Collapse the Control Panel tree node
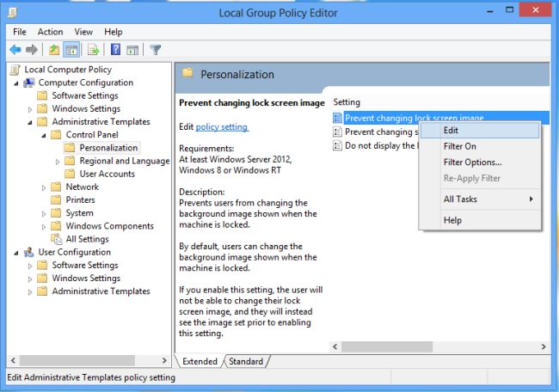 [44, 135]
